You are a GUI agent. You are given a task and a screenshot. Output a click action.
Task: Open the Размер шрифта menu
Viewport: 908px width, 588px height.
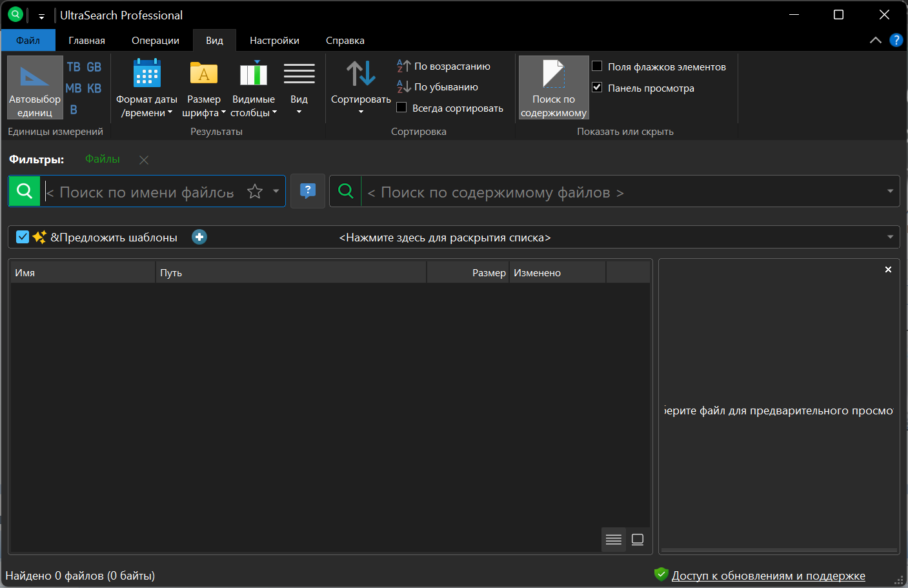click(x=204, y=88)
